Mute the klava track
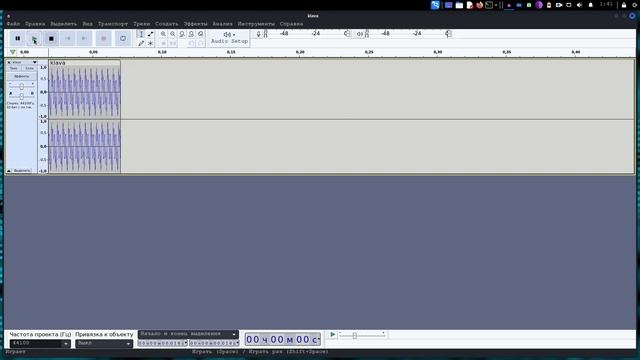Image resolution: width=640 pixels, height=360 pixels. click(13, 69)
